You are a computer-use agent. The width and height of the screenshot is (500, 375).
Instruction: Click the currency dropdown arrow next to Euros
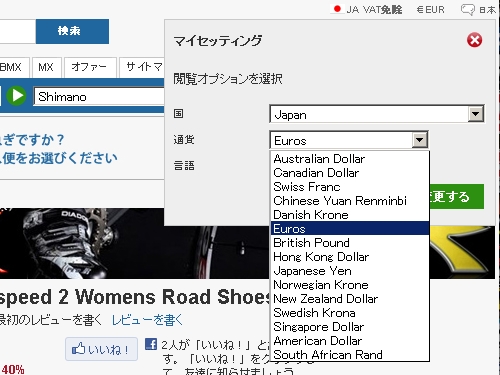420,140
